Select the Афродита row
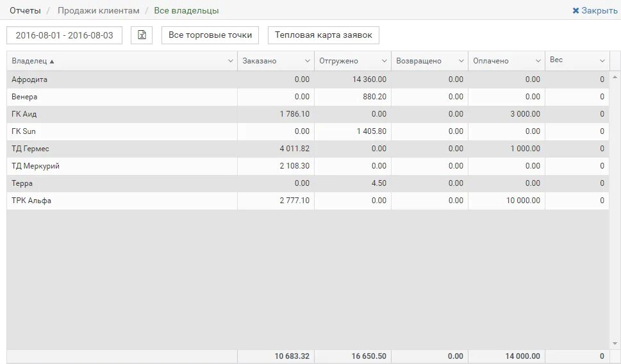Screen dimensions: 621x364 (x=308, y=79)
